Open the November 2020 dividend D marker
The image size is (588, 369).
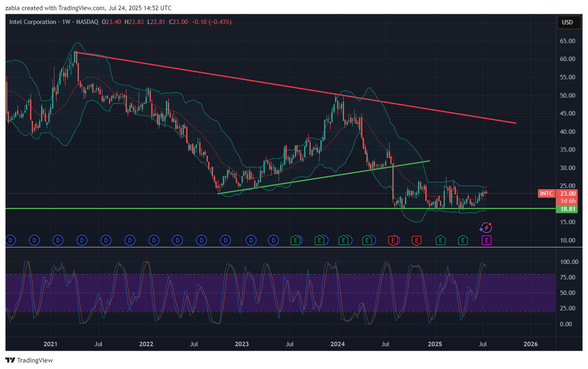point(34,240)
